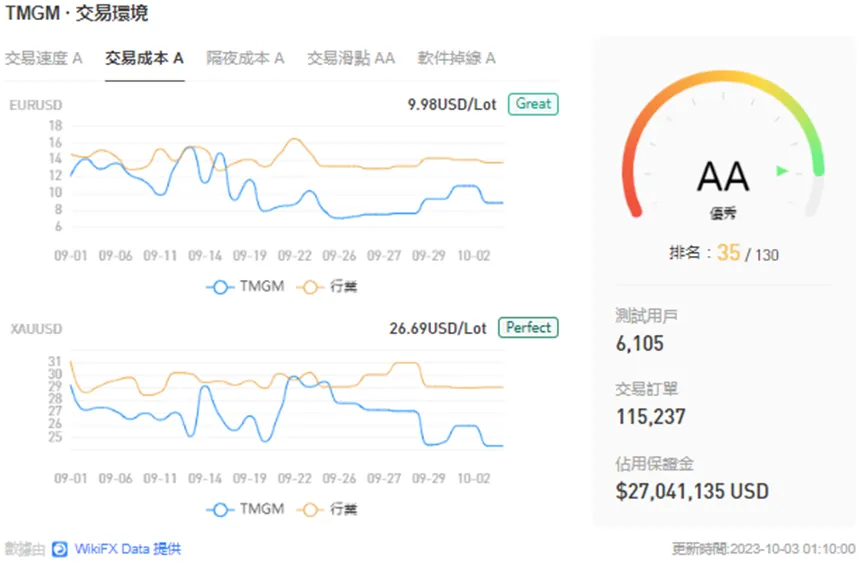This screenshot has height=562, width=864.
Task: Click the colored arc of the rating gauge
Action: pyautogui.click(x=722, y=77)
